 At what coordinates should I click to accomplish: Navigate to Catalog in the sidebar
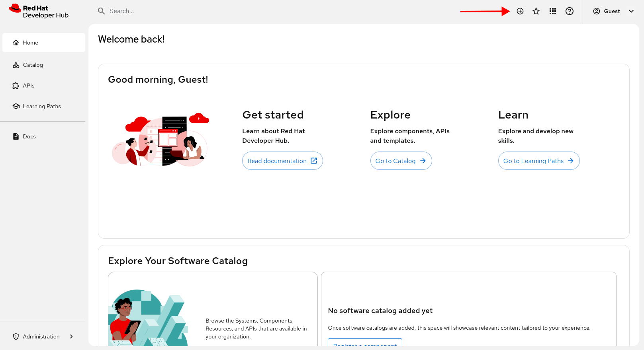coord(33,65)
